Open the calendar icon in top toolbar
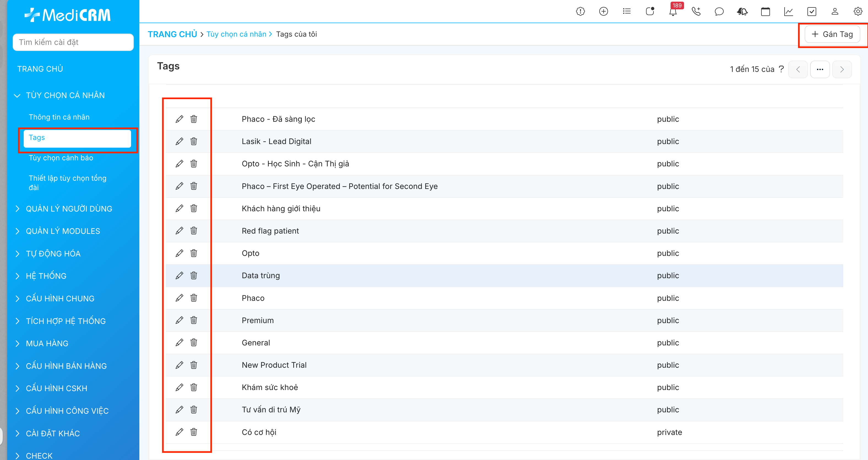The width and height of the screenshot is (868, 460). click(765, 12)
